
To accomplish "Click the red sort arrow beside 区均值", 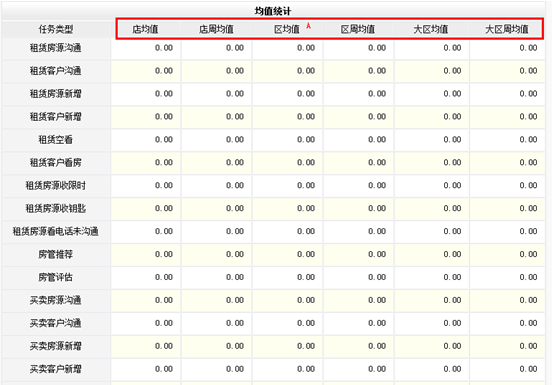I will coord(309,26).
